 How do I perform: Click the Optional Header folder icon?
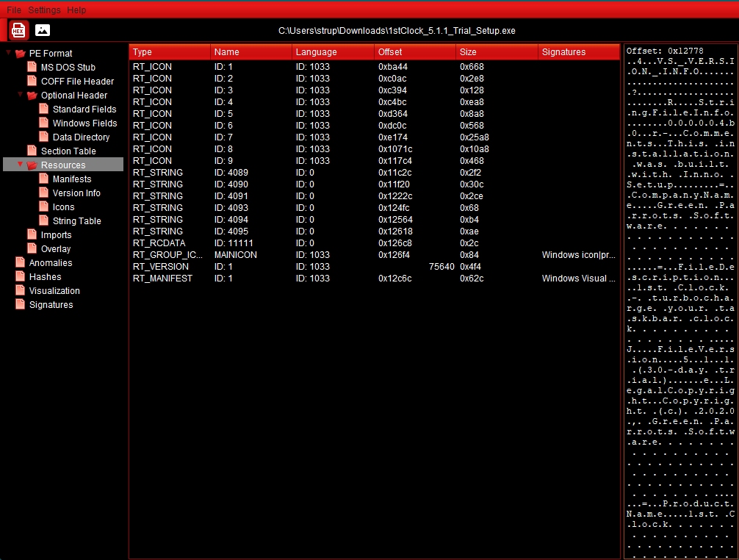click(x=32, y=96)
